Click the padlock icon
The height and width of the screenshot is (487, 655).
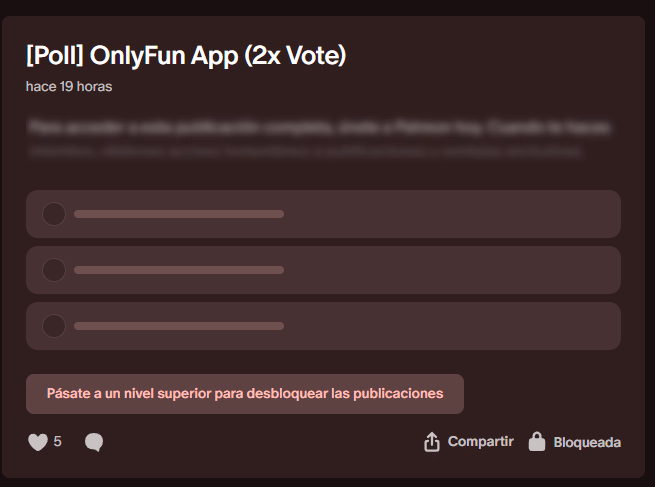[537, 442]
